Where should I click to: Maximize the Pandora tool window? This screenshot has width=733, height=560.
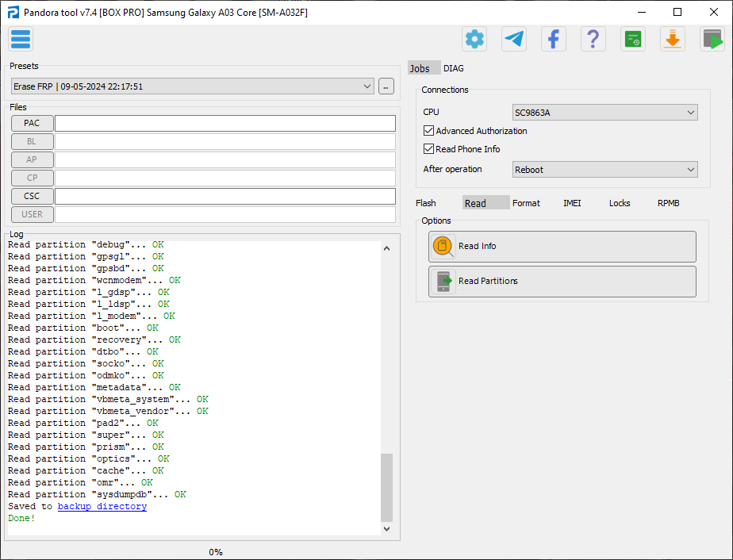pos(677,12)
